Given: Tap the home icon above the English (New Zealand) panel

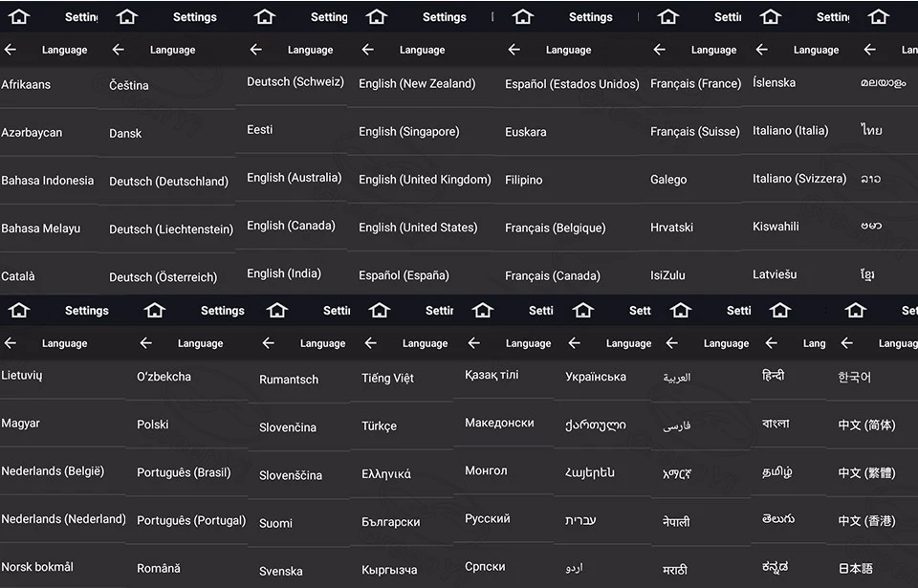Looking at the screenshot, I should pyautogui.click(x=377, y=17).
